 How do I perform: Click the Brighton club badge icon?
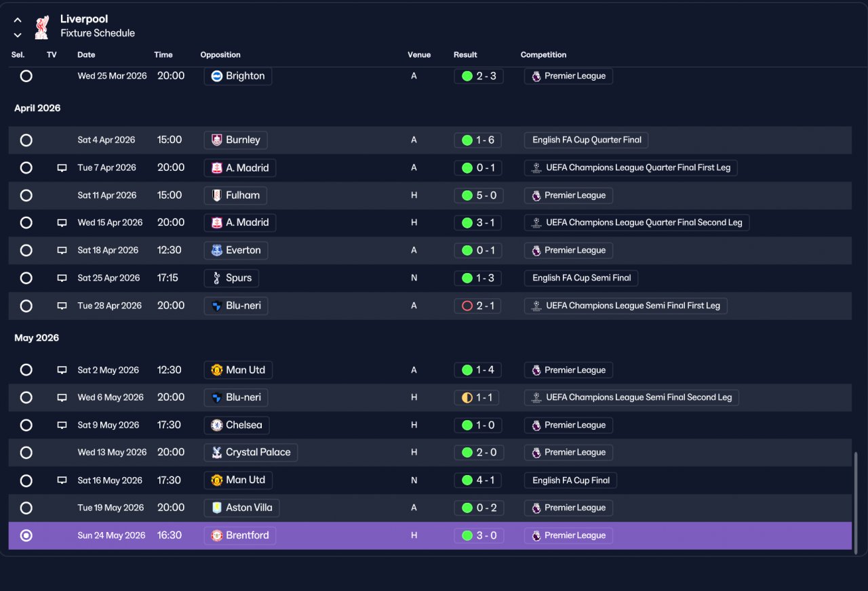coord(217,76)
